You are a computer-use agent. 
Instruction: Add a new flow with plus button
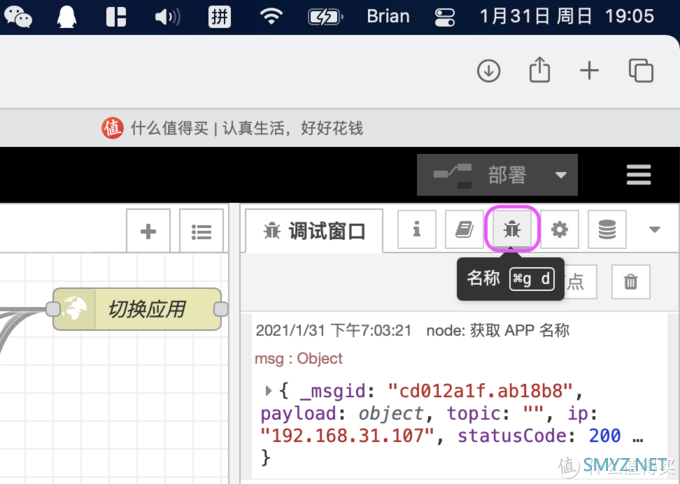(148, 231)
